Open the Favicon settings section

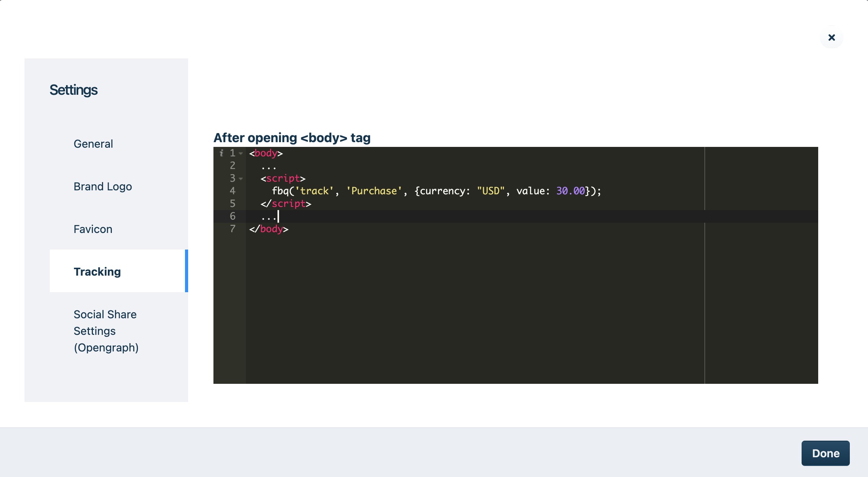tap(93, 229)
